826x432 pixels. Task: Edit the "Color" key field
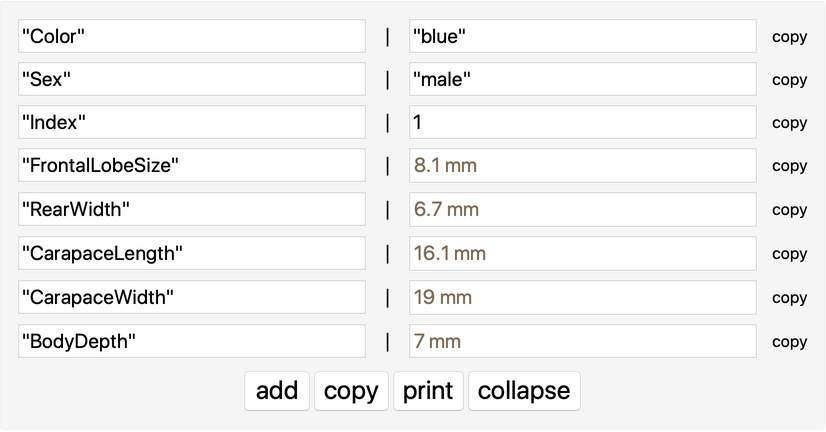[192, 36]
